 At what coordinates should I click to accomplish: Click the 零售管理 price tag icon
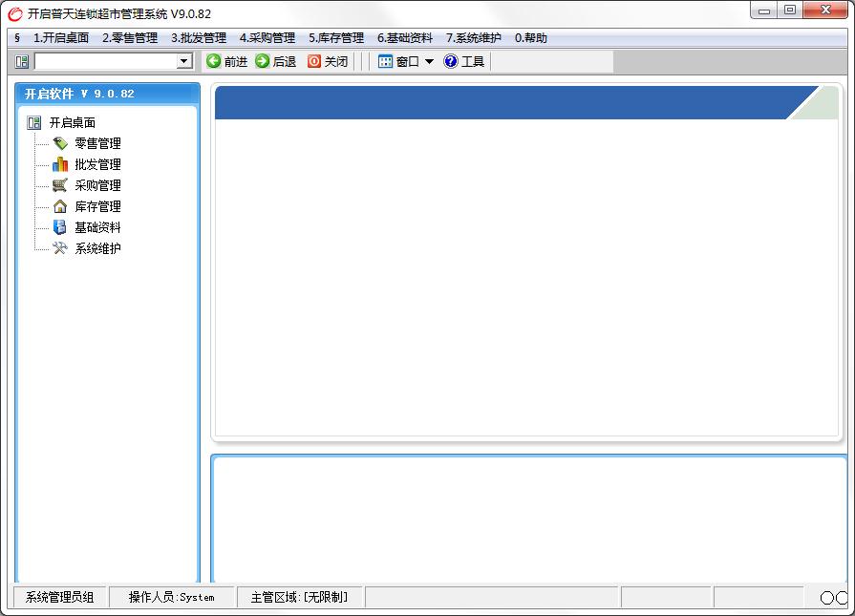click(60, 143)
